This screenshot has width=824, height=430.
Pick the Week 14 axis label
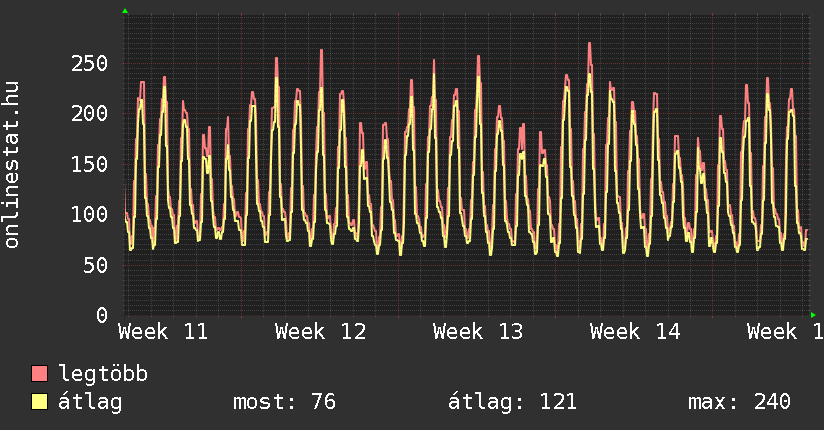pos(635,332)
